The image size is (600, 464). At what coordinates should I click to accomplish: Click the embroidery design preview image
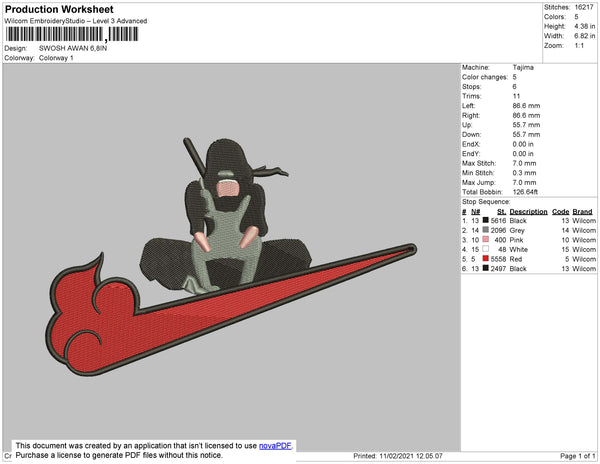pyautogui.click(x=231, y=257)
